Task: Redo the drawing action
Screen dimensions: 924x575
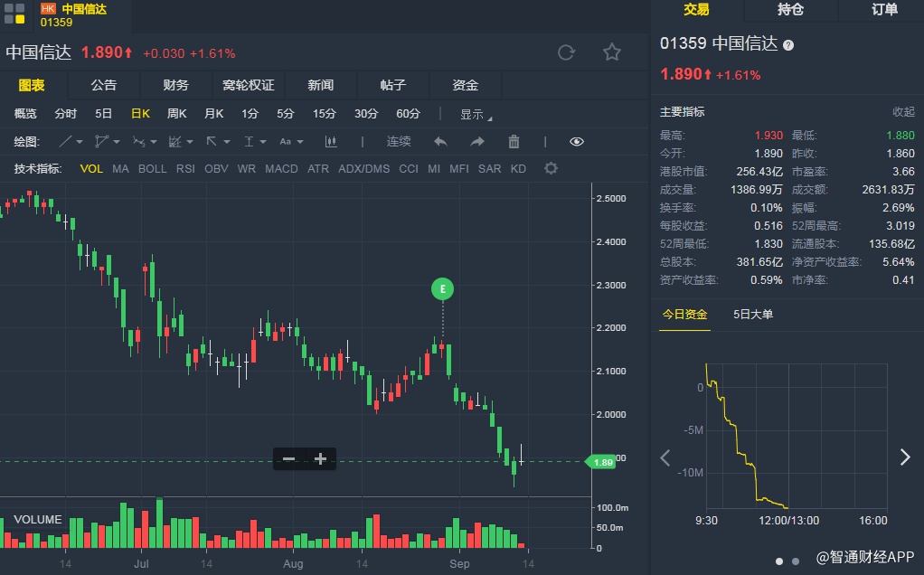Action: (477, 142)
